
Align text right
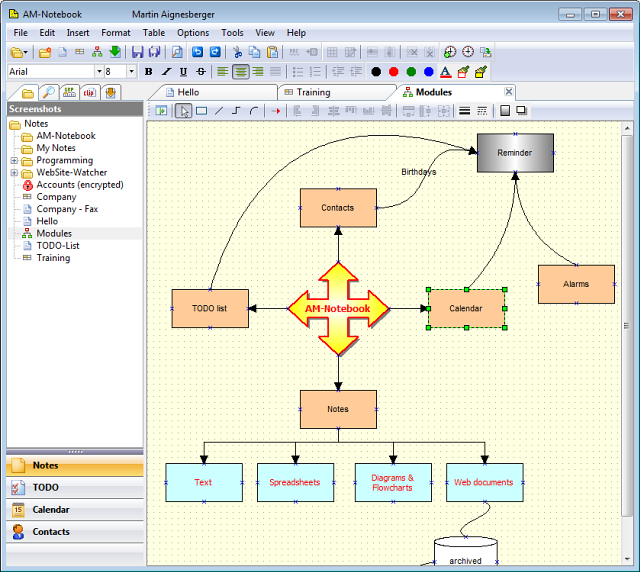tap(258, 72)
